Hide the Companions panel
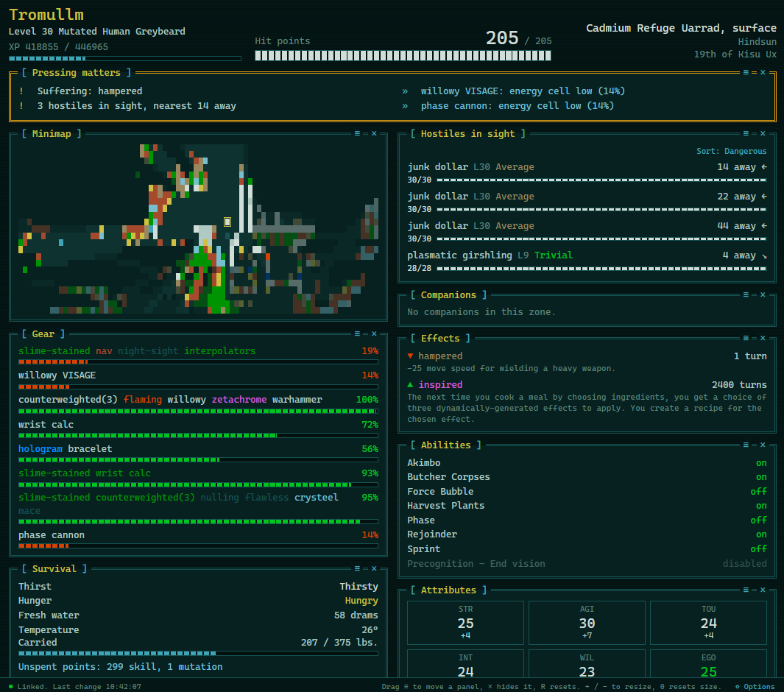784x692 pixels. (763, 294)
